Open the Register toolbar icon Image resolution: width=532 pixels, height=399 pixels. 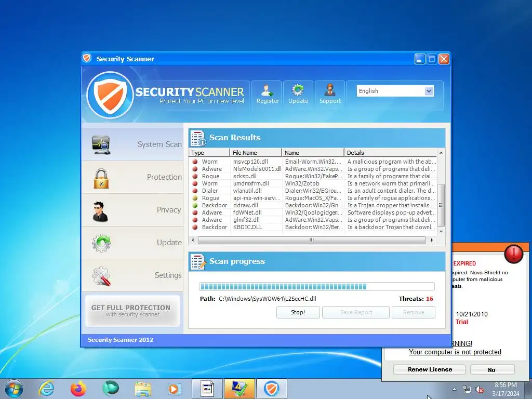tap(267, 94)
